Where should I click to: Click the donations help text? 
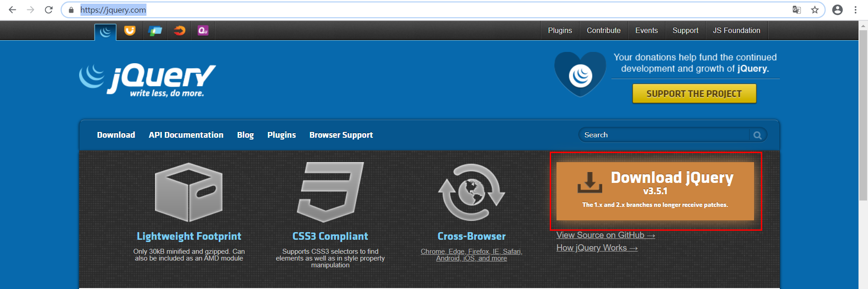(x=695, y=63)
